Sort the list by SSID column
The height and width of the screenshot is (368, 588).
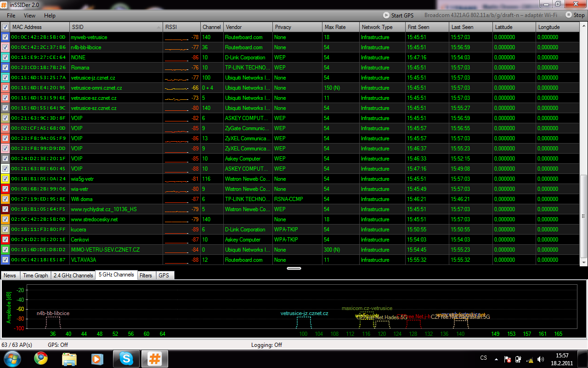[116, 27]
